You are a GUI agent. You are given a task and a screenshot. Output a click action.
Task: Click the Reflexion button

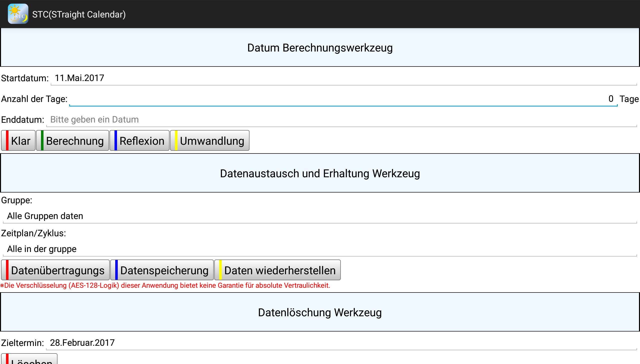[x=139, y=141]
